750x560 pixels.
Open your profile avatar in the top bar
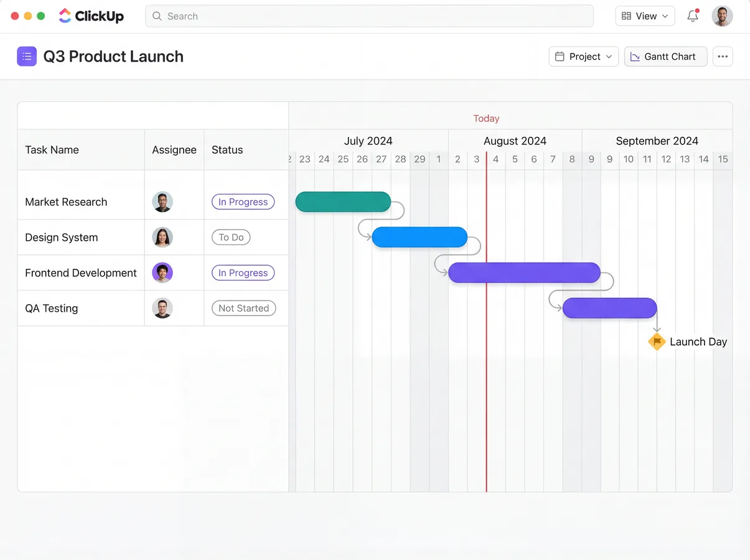(x=722, y=16)
